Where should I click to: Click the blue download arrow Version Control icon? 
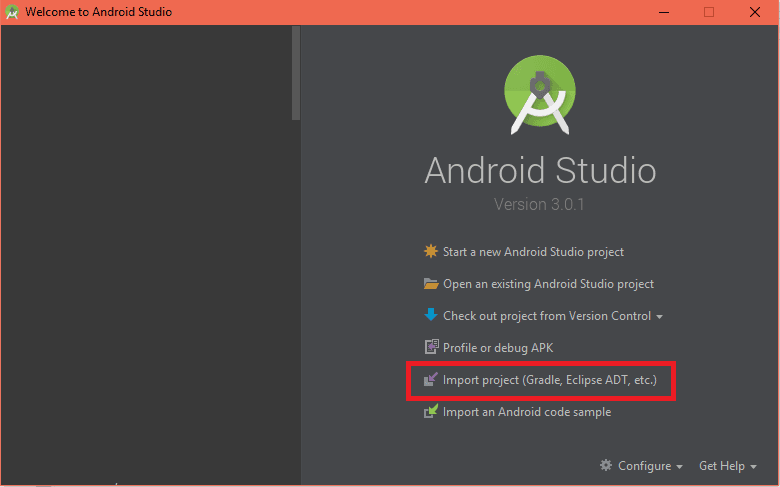[431, 315]
